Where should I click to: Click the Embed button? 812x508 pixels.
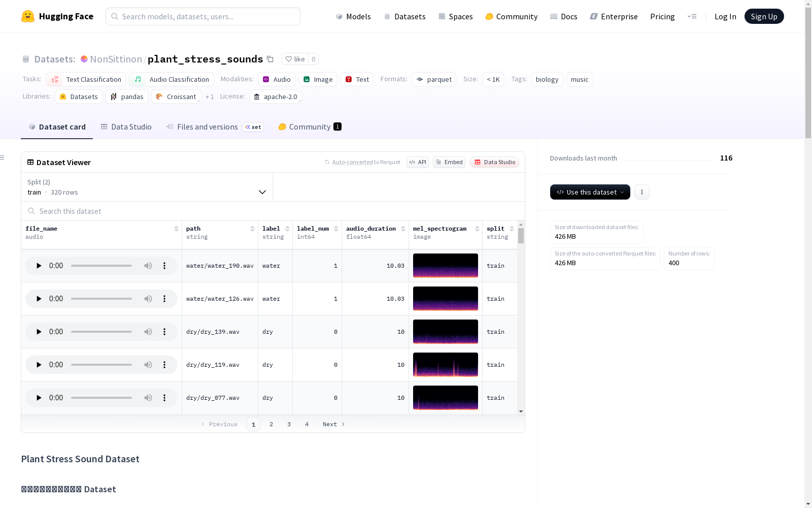[449, 162]
